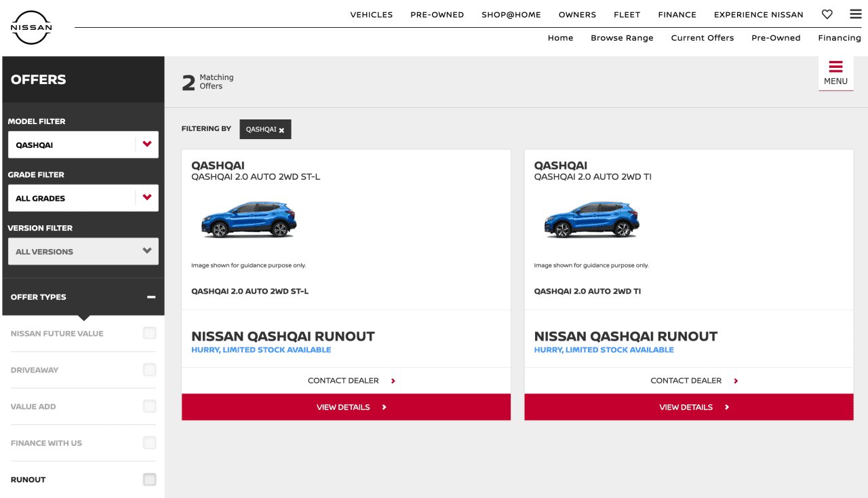The width and height of the screenshot is (868, 498).
Task: Click the Nissan logo
Action: 31,28
